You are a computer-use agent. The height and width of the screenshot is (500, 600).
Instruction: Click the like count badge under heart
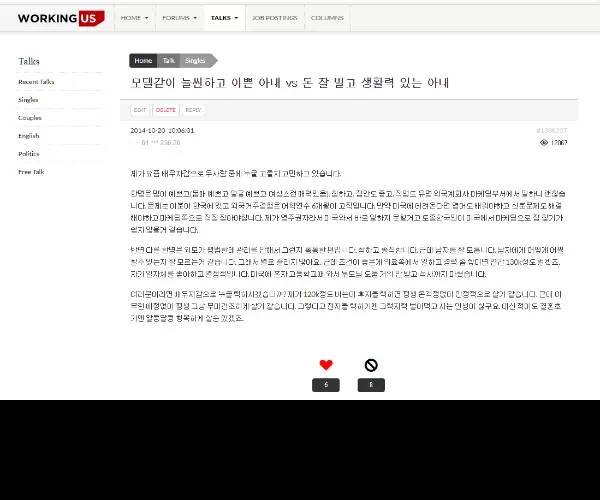[x=326, y=385]
